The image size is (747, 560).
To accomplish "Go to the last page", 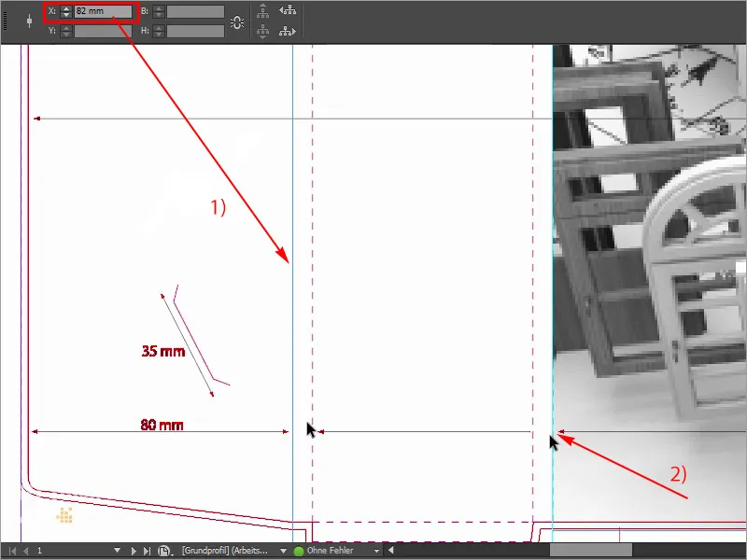I will pos(147,551).
